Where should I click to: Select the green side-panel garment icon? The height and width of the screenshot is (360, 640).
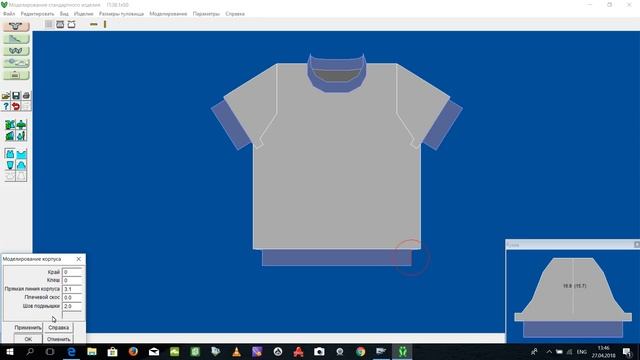click(10, 136)
